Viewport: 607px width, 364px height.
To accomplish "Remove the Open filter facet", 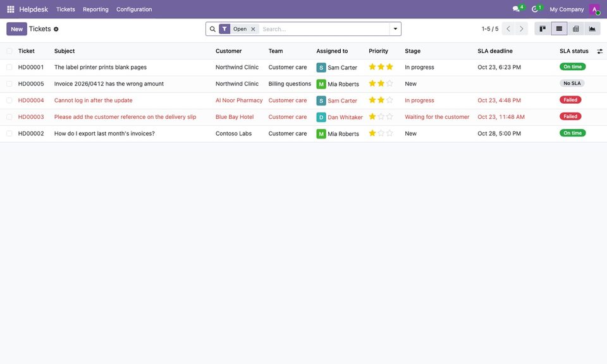I will coord(253,29).
